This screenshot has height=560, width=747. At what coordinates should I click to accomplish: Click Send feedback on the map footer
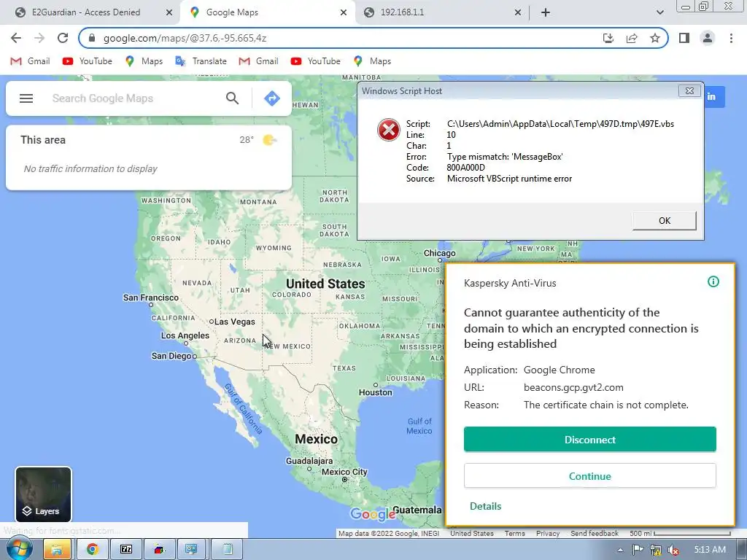tap(595, 533)
